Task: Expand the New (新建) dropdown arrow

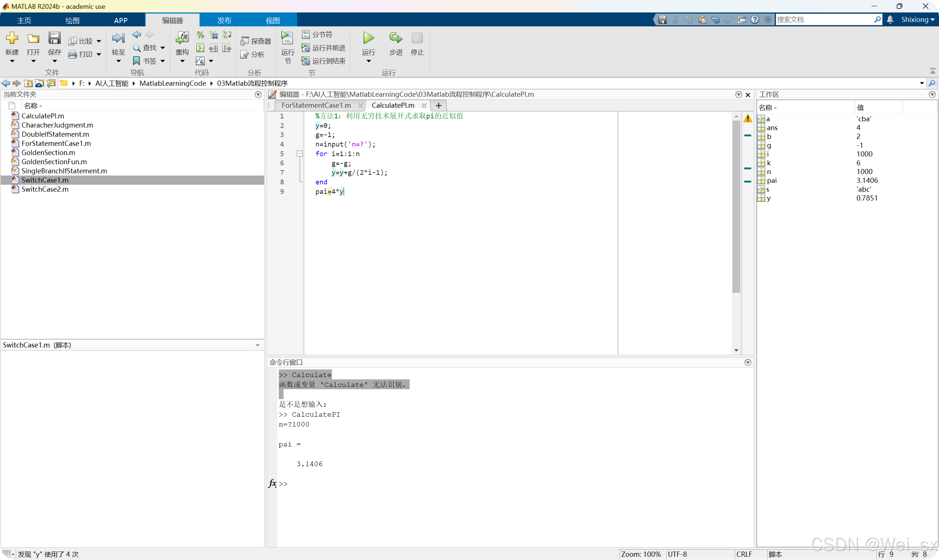Action: click(12, 61)
